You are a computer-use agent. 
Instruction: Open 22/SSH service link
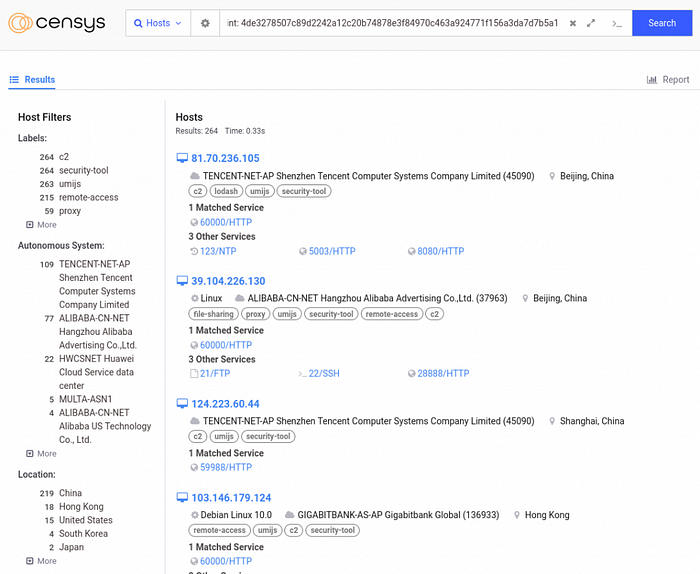coord(324,373)
